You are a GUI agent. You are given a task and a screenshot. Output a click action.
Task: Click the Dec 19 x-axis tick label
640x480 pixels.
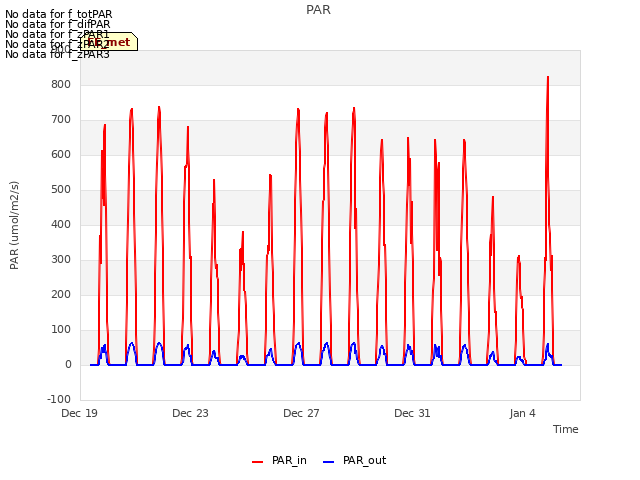point(79,413)
